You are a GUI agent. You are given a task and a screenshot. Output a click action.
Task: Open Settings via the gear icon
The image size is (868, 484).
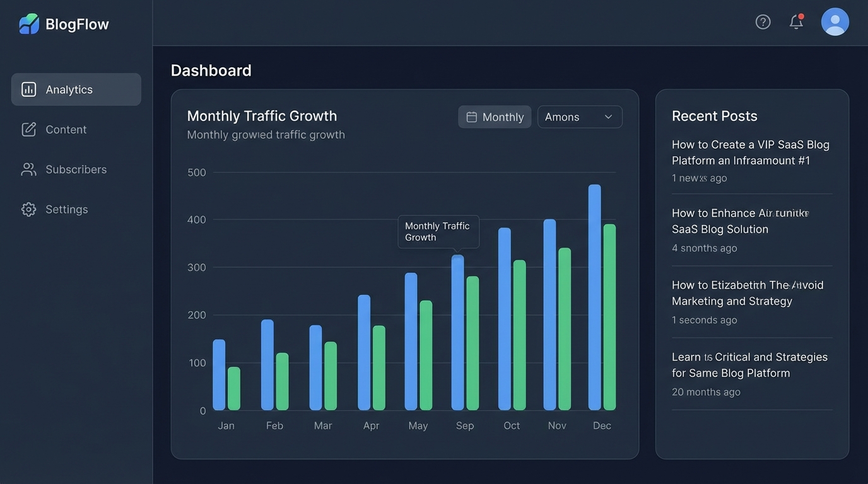coord(28,209)
